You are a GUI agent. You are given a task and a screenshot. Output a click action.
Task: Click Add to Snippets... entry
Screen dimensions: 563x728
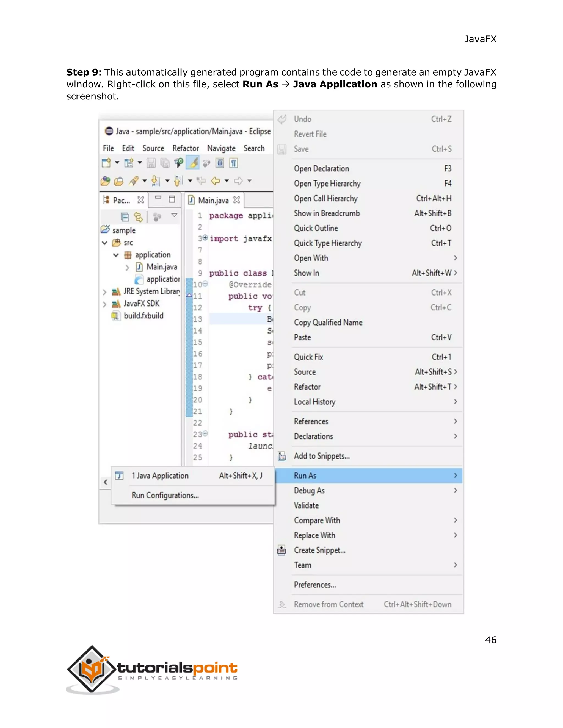[x=369, y=456]
